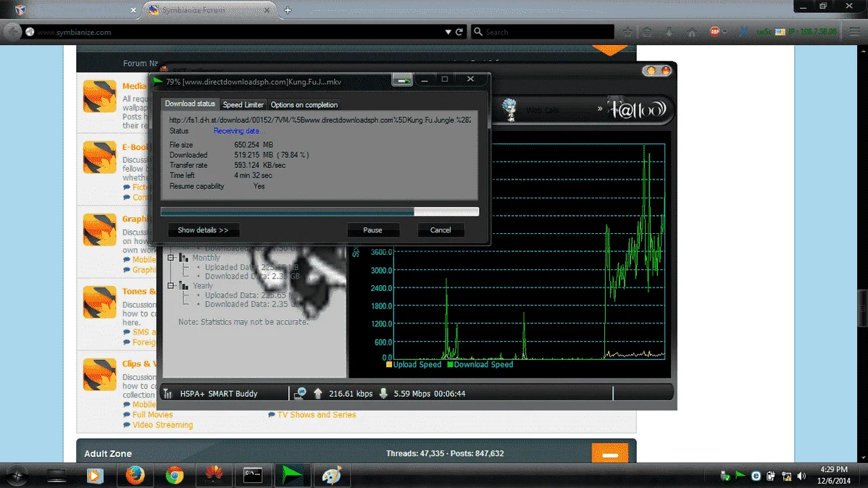Launch Firefox from the taskbar
868x488 pixels.
point(135,475)
